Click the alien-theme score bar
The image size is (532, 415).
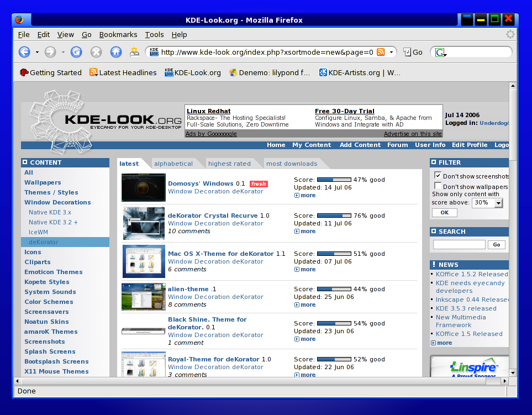click(334, 289)
